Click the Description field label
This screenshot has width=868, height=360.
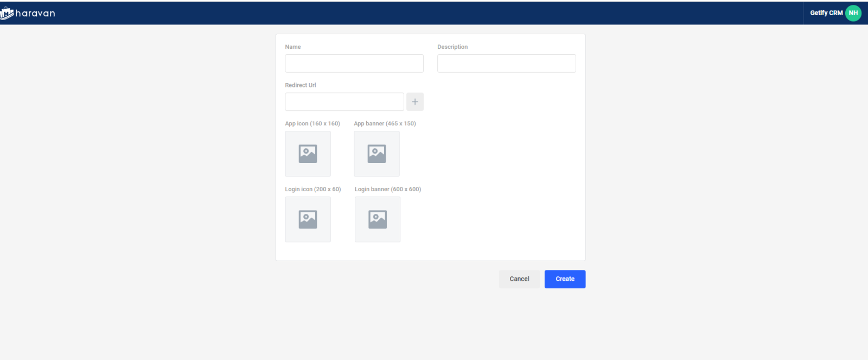452,47
